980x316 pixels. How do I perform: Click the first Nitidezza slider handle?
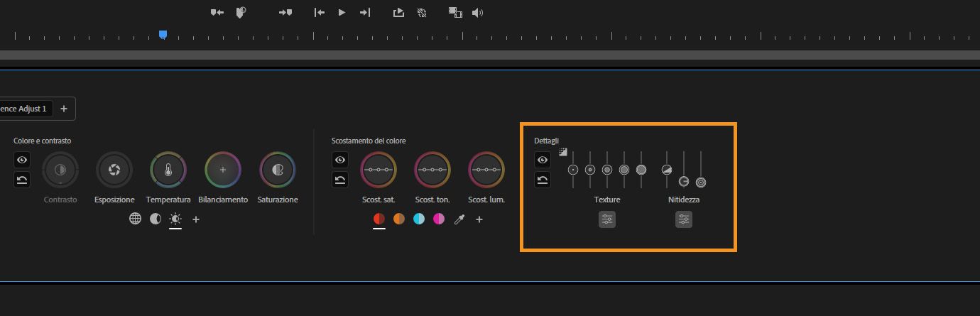667,170
